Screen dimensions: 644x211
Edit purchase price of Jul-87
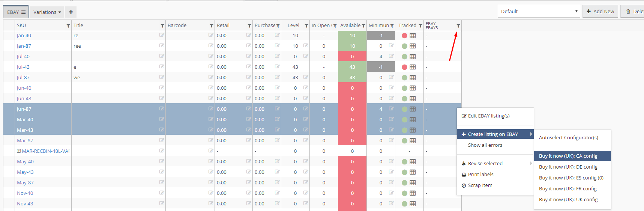point(277,77)
